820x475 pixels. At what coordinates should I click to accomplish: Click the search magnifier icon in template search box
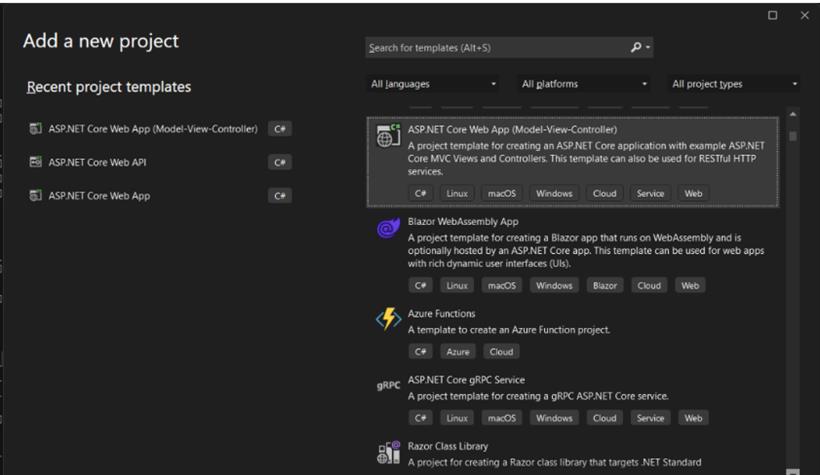click(x=635, y=48)
